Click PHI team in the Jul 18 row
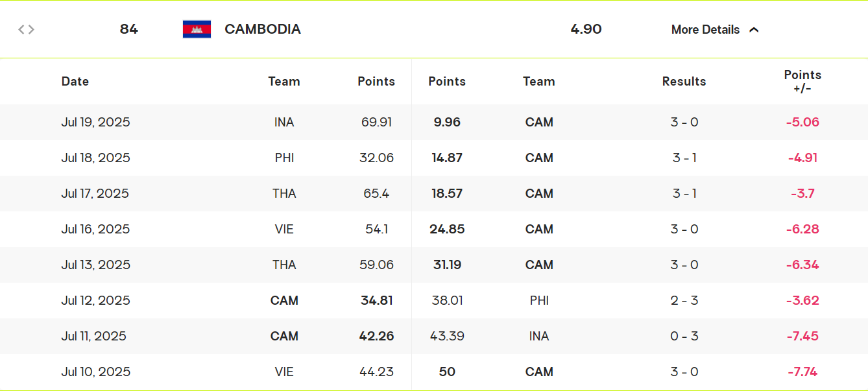868x391 pixels. pyautogui.click(x=284, y=158)
